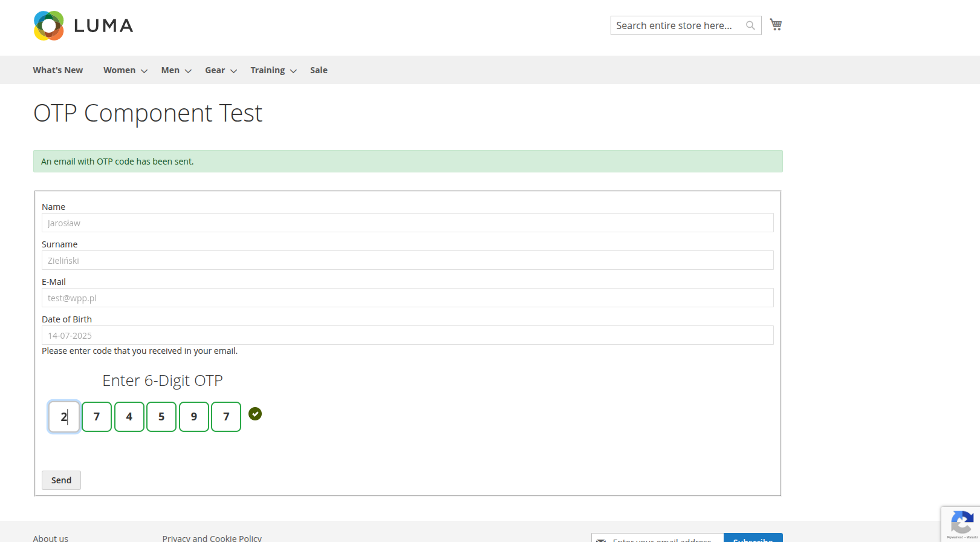Open Privacy and Cookie Policy link
The image size is (980, 542).
212,538
